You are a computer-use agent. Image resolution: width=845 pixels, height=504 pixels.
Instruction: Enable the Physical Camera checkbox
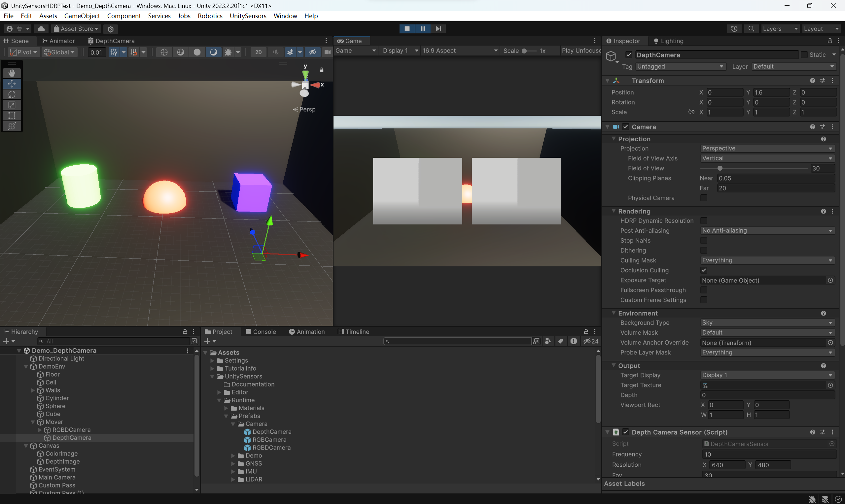tap(704, 198)
